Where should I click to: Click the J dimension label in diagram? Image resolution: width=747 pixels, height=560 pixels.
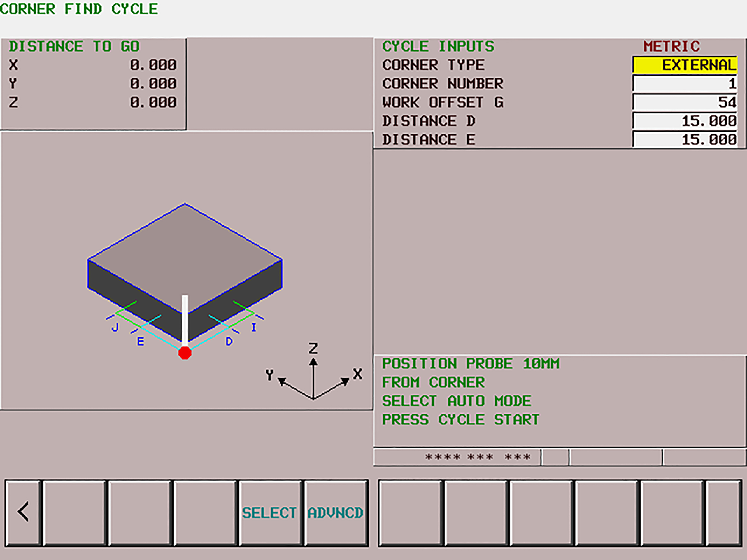pos(115,327)
